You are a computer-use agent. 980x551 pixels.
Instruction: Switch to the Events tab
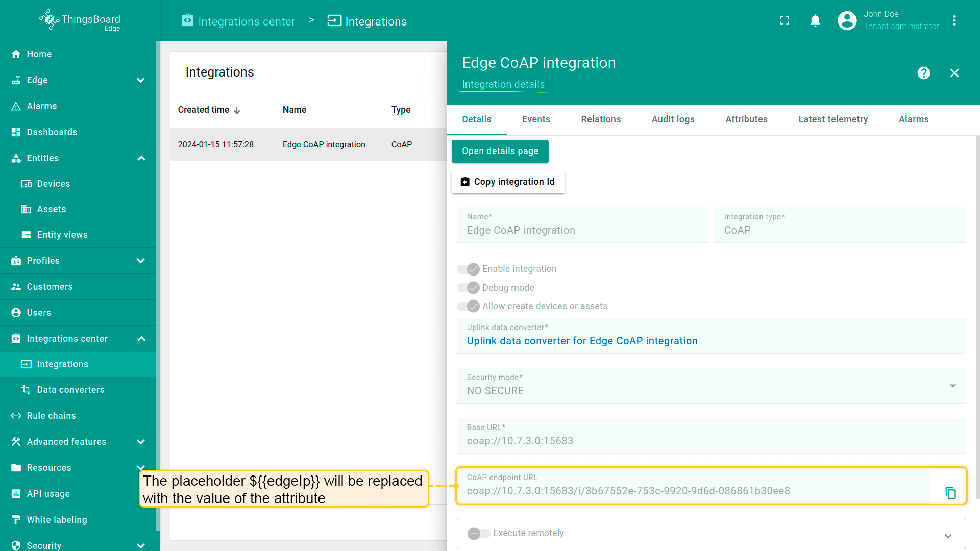pos(536,119)
